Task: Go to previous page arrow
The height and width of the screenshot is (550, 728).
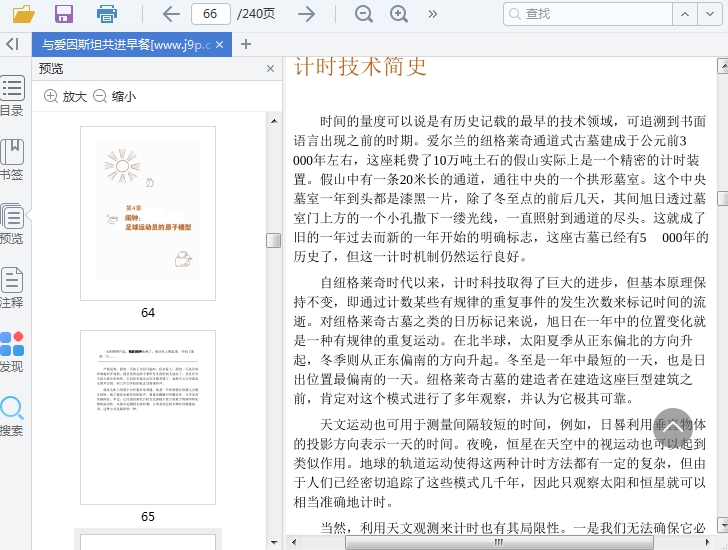Action: pos(171,14)
